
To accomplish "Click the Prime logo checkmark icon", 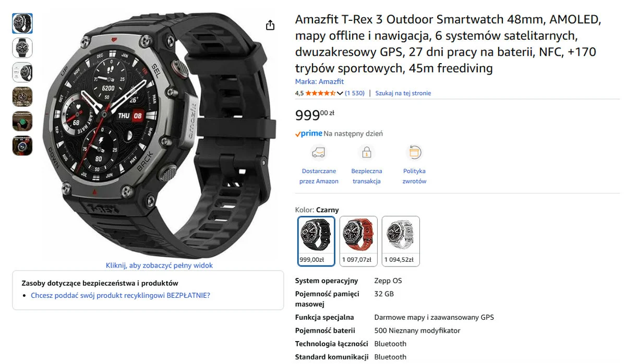I will [x=298, y=133].
